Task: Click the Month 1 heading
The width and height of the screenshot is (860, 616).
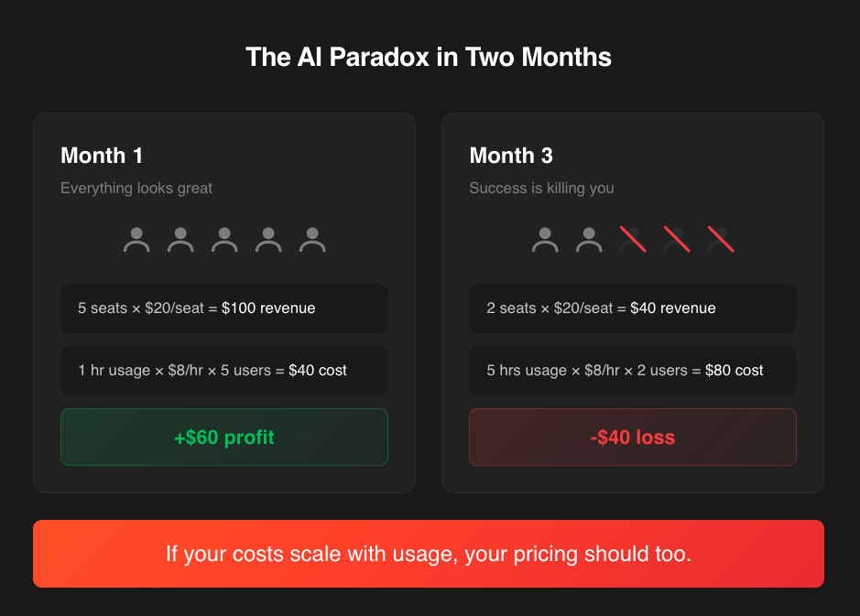Action: pos(102,156)
